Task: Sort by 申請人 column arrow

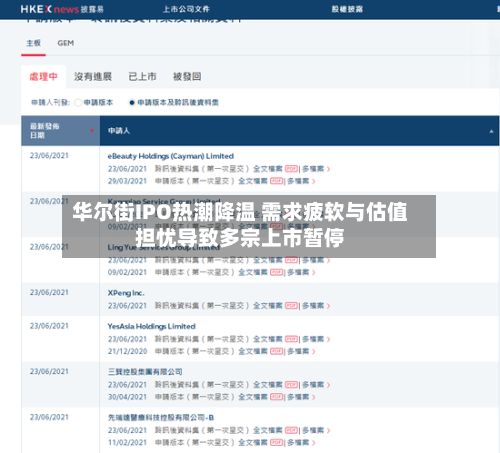Action: 491,132
